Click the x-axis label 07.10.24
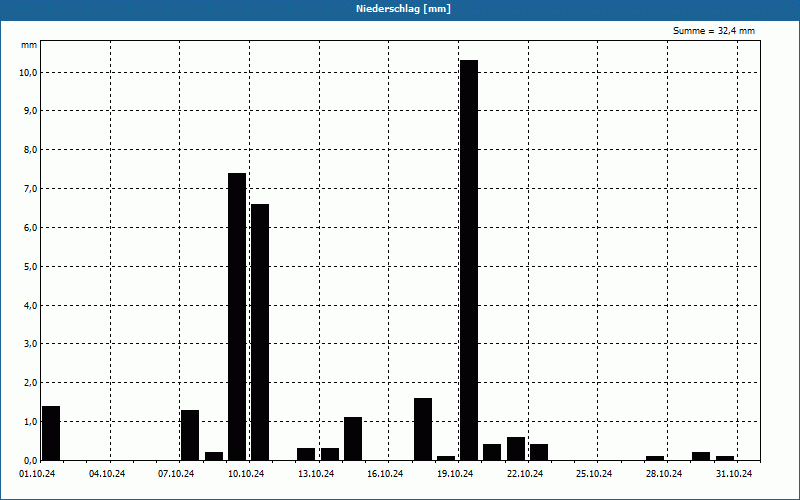 pos(176,474)
